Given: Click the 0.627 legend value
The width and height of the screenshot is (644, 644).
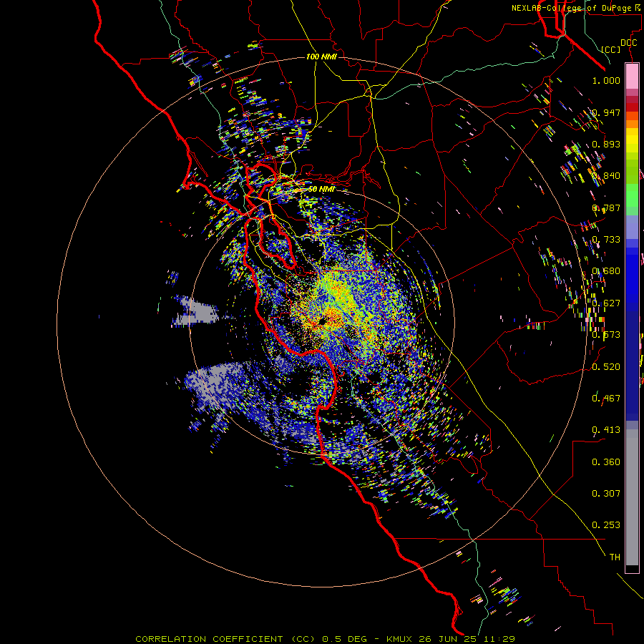Looking at the screenshot, I should [606, 303].
